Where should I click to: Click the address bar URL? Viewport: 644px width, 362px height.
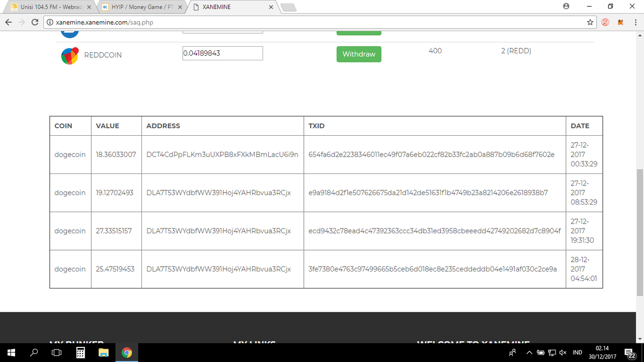click(105, 22)
